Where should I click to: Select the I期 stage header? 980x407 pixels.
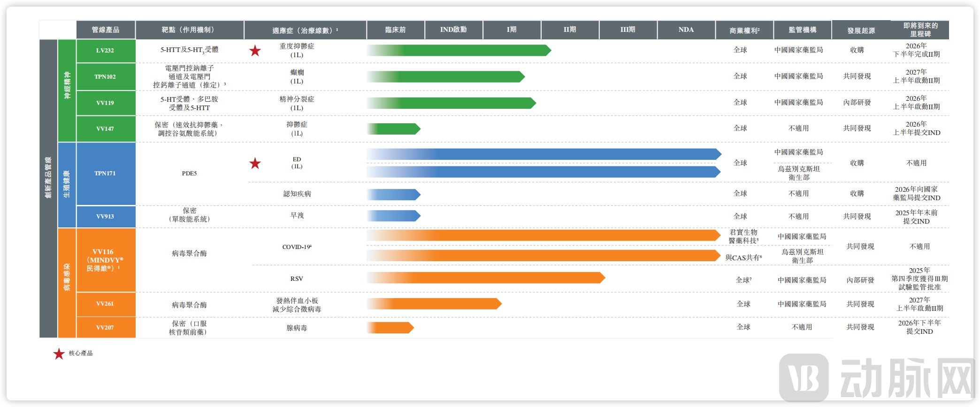click(512, 30)
